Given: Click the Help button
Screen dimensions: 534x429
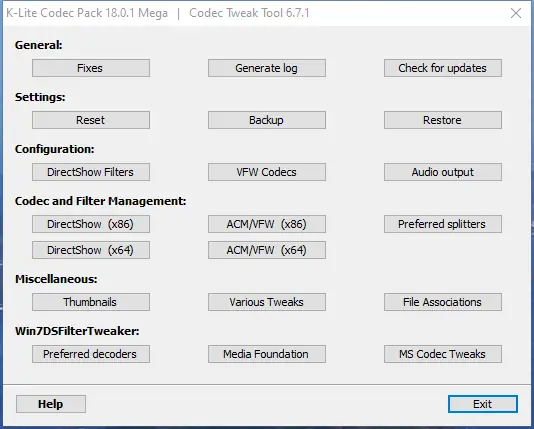Looking at the screenshot, I should point(51,404).
